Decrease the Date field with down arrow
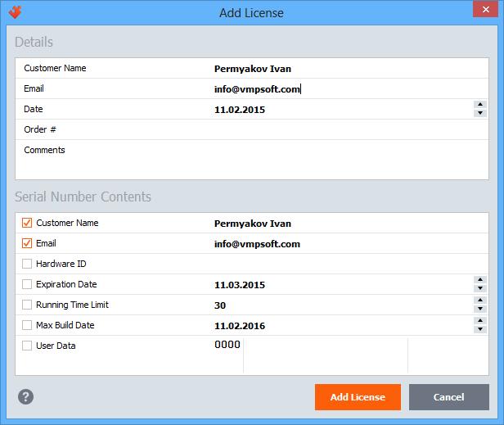This screenshot has width=504, height=425. (480, 113)
